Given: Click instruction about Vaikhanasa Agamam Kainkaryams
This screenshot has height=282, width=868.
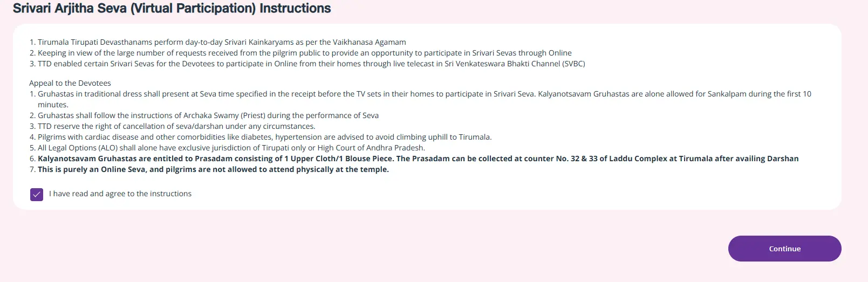Looking at the screenshot, I should (221, 42).
